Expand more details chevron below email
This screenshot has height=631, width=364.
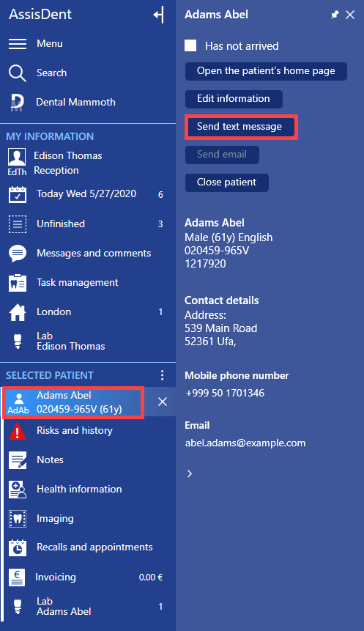click(x=190, y=474)
